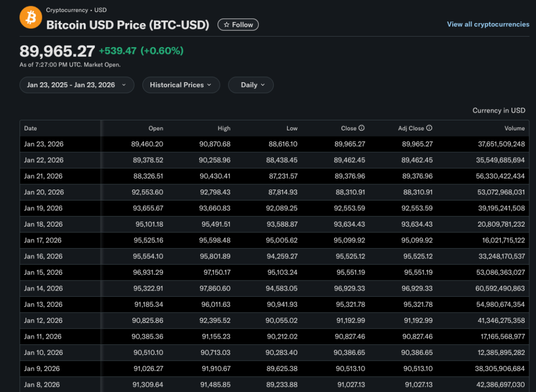536x392 pixels.
Task: Click the Low column header
Action: click(292, 128)
